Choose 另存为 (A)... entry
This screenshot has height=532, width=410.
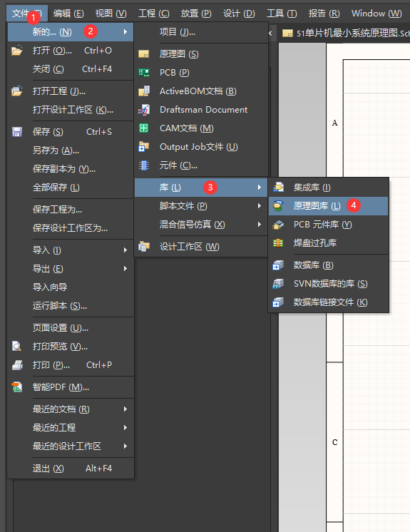[x=71, y=150]
